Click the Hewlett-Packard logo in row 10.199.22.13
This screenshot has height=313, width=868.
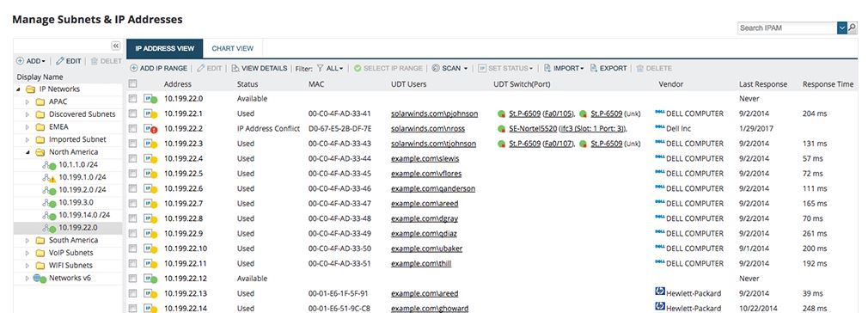pos(659,292)
